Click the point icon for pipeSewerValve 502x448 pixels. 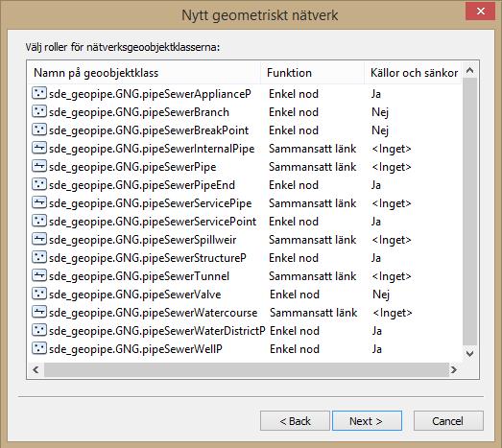pyautogui.click(x=39, y=294)
